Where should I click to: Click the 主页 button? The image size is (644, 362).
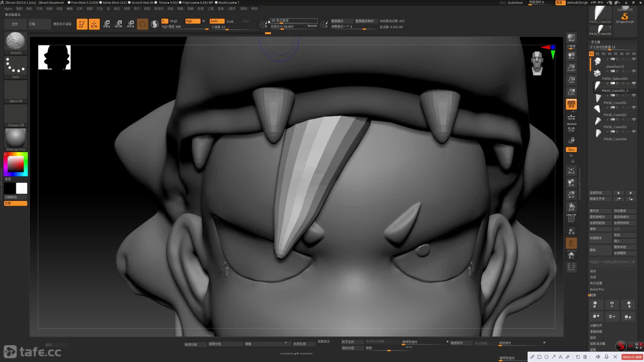point(15,24)
